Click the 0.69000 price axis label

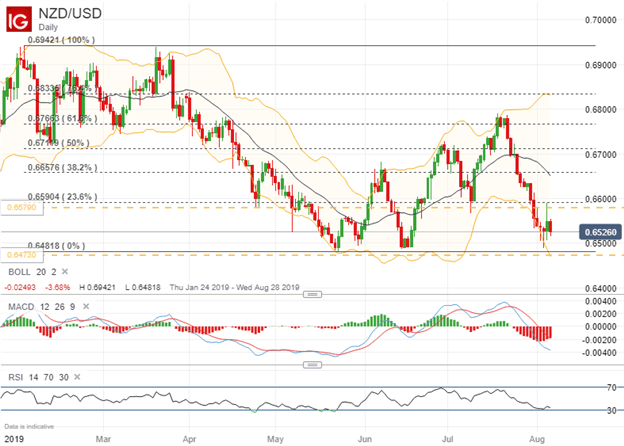point(601,65)
